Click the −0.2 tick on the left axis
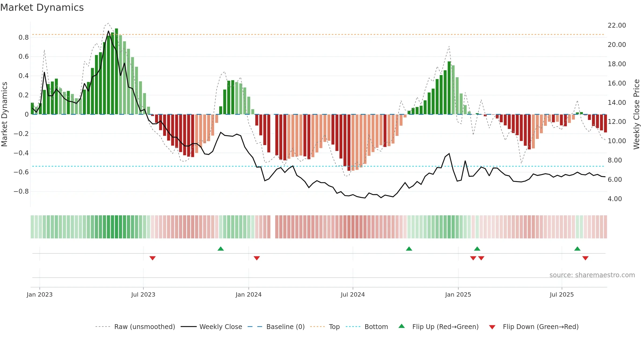Viewport: 644px width, 362px height. pos(21,134)
